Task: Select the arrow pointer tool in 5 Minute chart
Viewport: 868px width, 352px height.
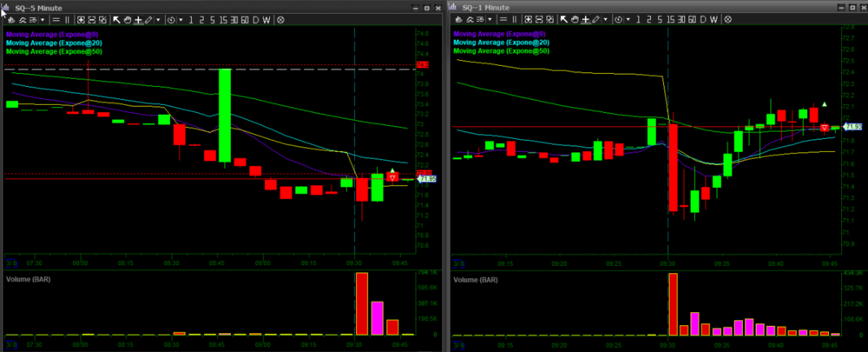Action: coord(116,18)
